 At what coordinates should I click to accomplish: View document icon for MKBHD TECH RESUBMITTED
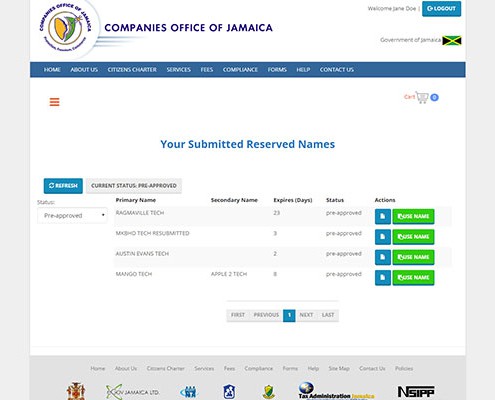(383, 237)
